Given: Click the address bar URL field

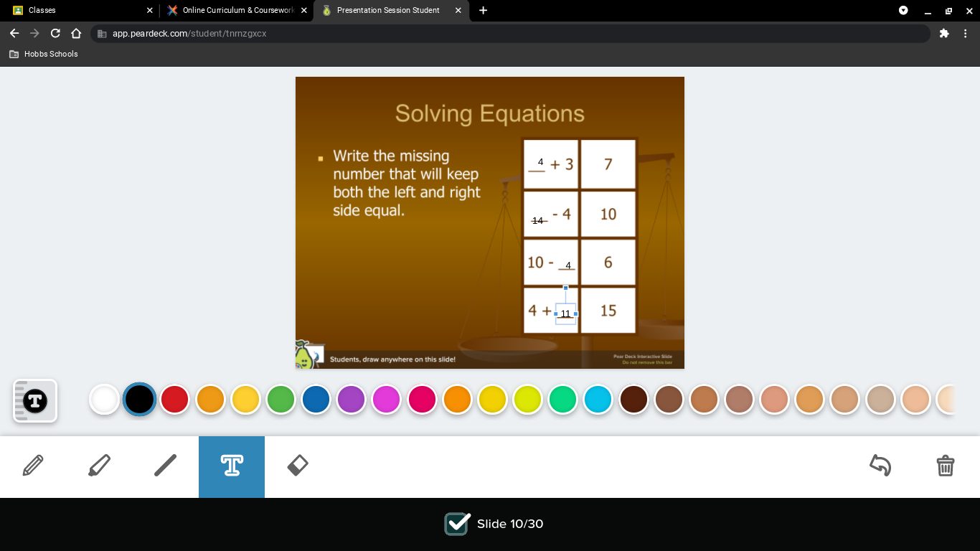Looking at the screenshot, I should coord(510,34).
